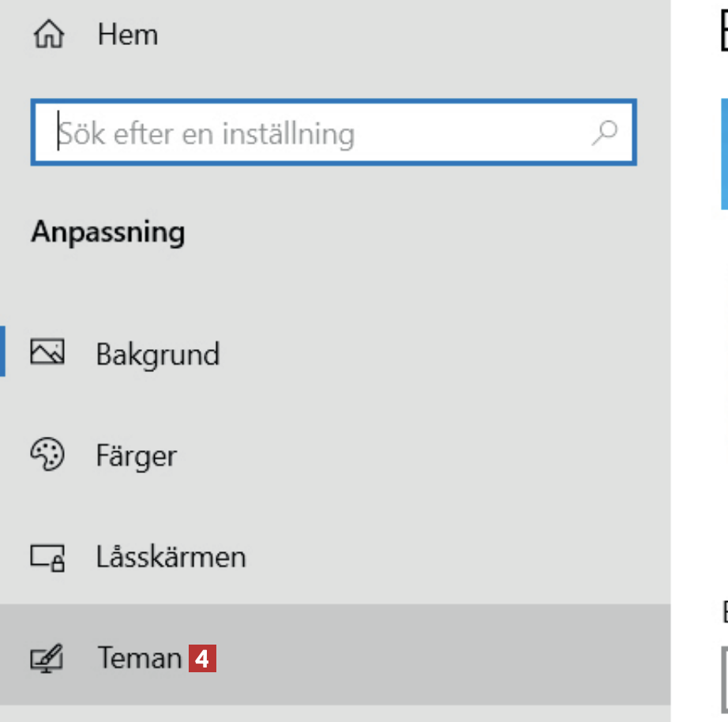Image resolution: width=728 pixels, height=722 pixels.
Task: Click empty space in highlighted Teman row
Action: click(x=434, y=658)
